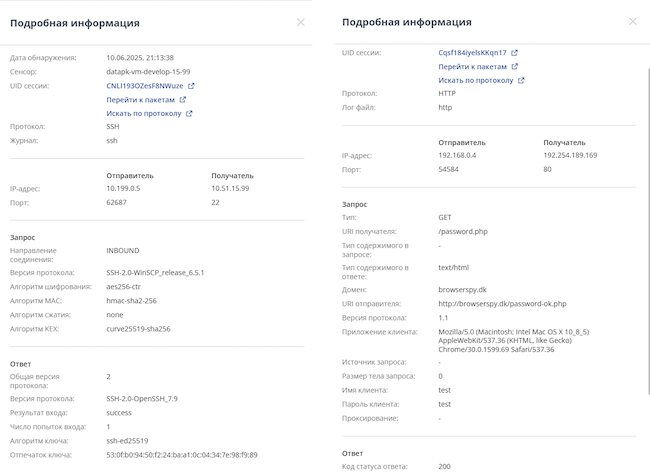
Task: Click the browserspy.dk domain value
Action: pyautogui.click(x=465, y=289)
